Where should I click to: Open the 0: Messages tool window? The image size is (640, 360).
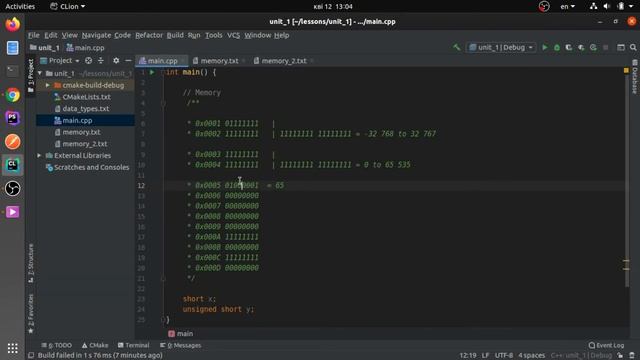[x=180, y=345]
